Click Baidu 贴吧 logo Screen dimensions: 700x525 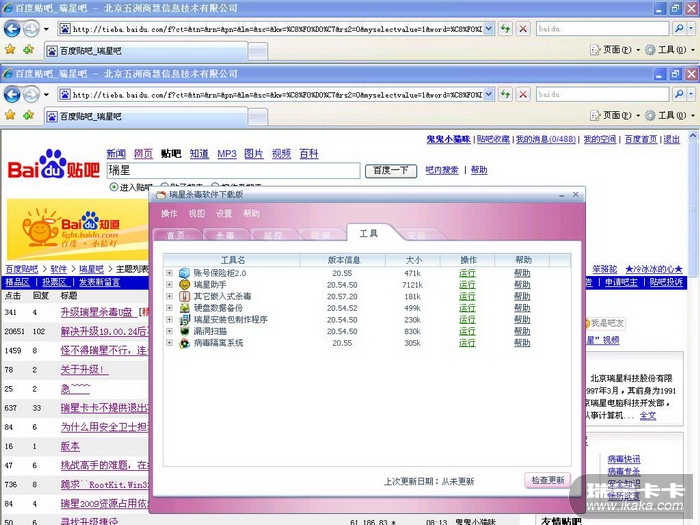click(x=54, y=164)
